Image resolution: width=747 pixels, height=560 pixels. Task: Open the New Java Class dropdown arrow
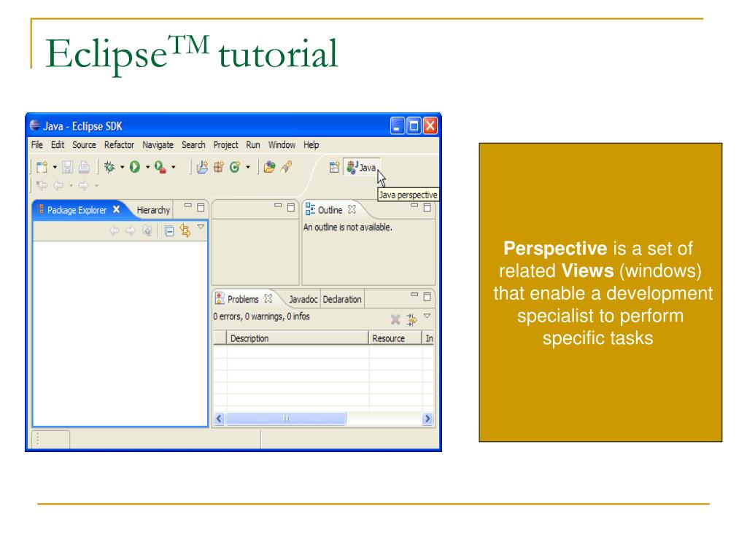248,167
